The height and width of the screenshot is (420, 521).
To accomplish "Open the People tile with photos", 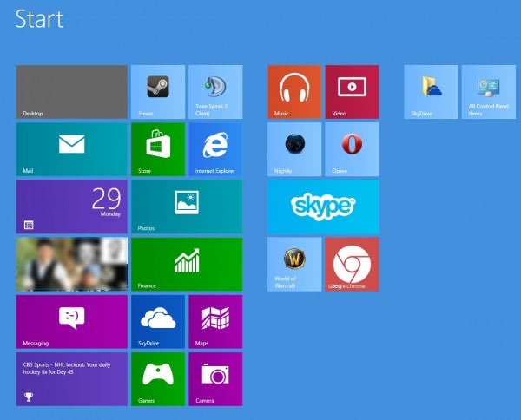I will (72, 265).
